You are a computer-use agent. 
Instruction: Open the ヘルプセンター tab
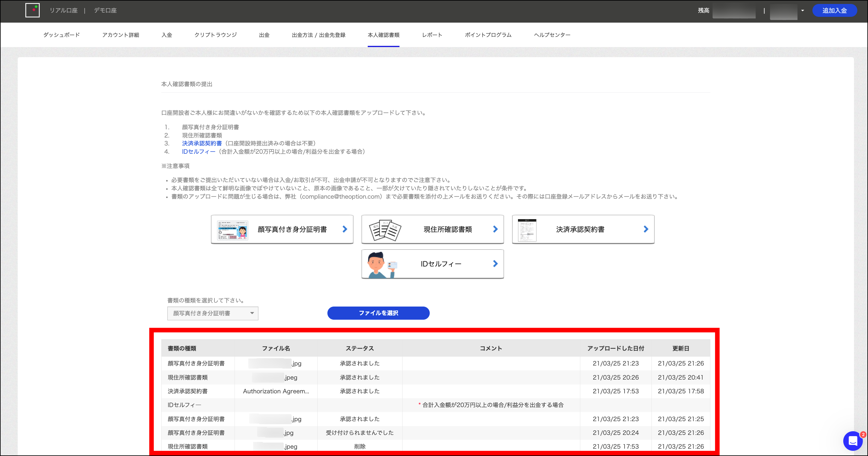[552, 35]
